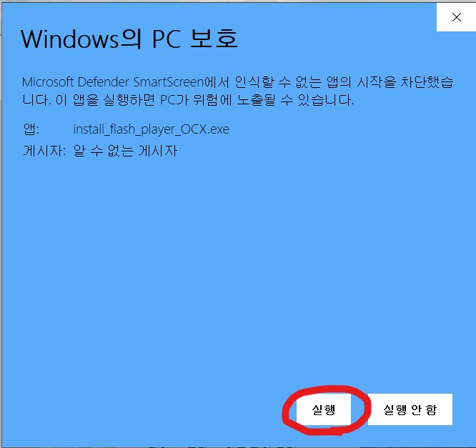Image resolution: width=476 pixels, height=448 pixels.
Task: Click the second line of the warning message
Action: click(188, 100)
